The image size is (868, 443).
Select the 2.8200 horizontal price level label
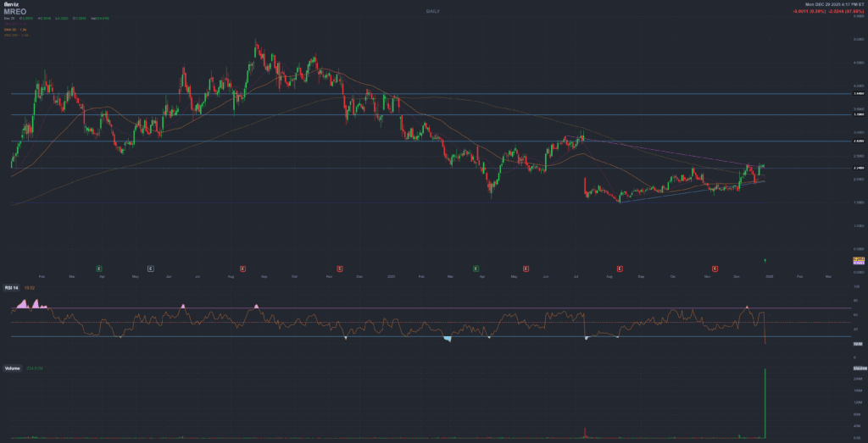(858, 141)
